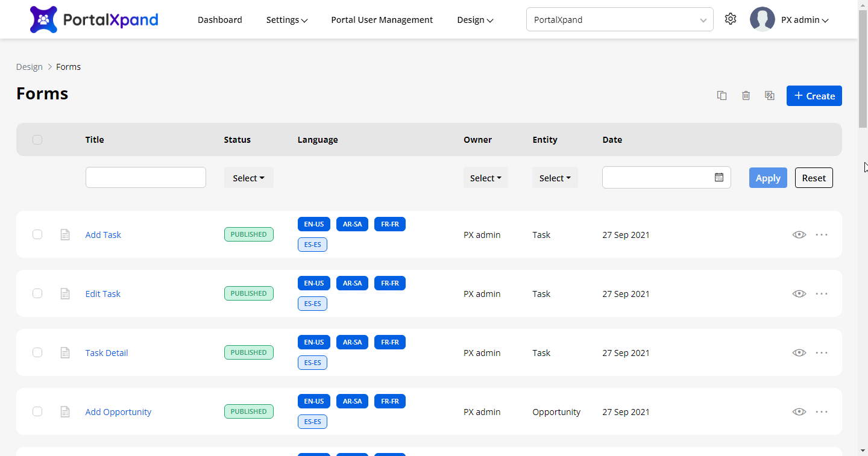Click the Title filter text field
The image size is (868, 456).
[x=146, y=178]
